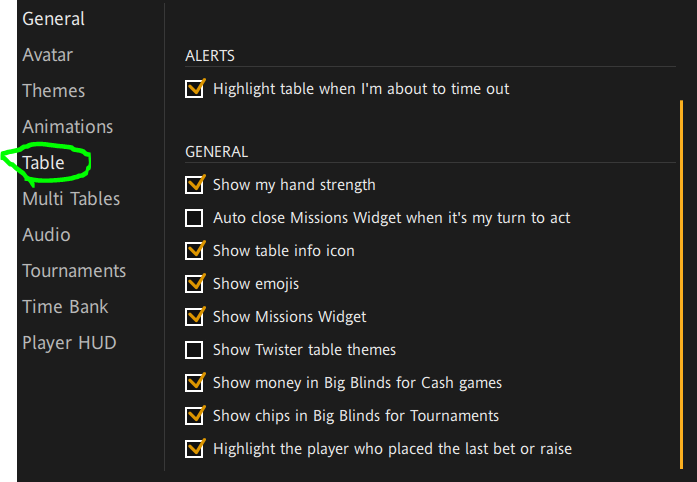Toggle Show money in Big Blinds for Cash games
697x482 pixels.
[x=195, y=383]
